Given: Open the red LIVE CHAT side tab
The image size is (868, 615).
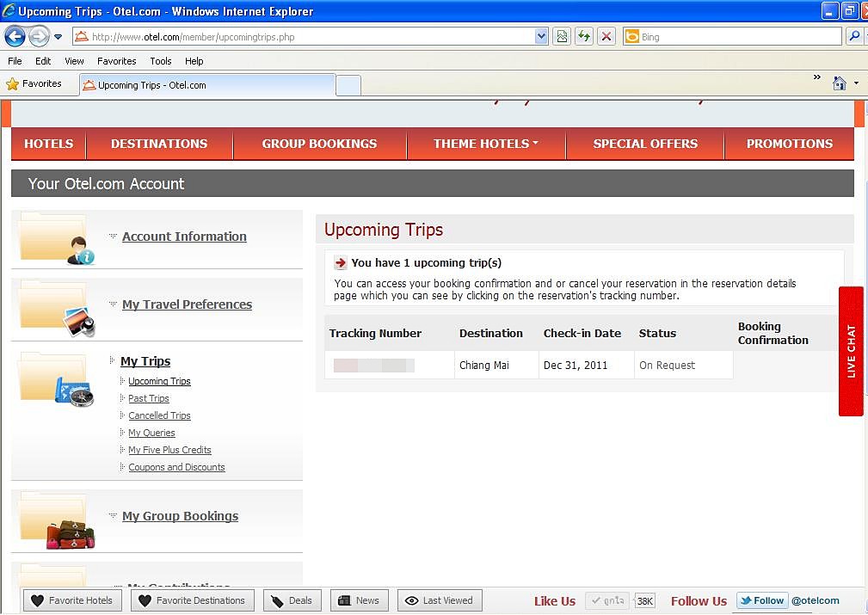Looking at the screenshot, I should click(x=851, y=351).
